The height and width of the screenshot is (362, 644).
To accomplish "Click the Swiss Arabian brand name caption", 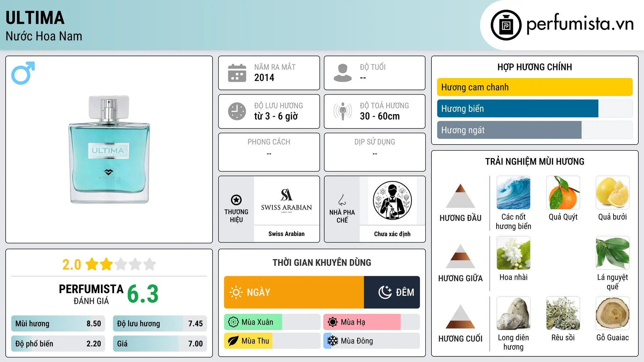I will 286,234.
